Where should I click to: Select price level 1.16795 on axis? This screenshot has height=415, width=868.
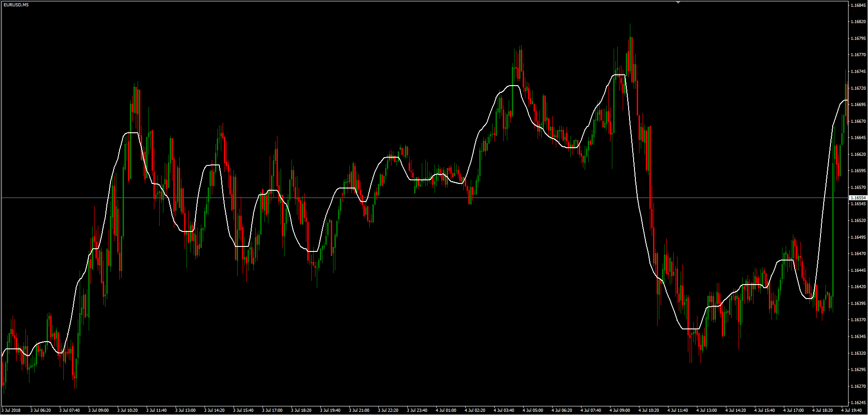(858, 39)
